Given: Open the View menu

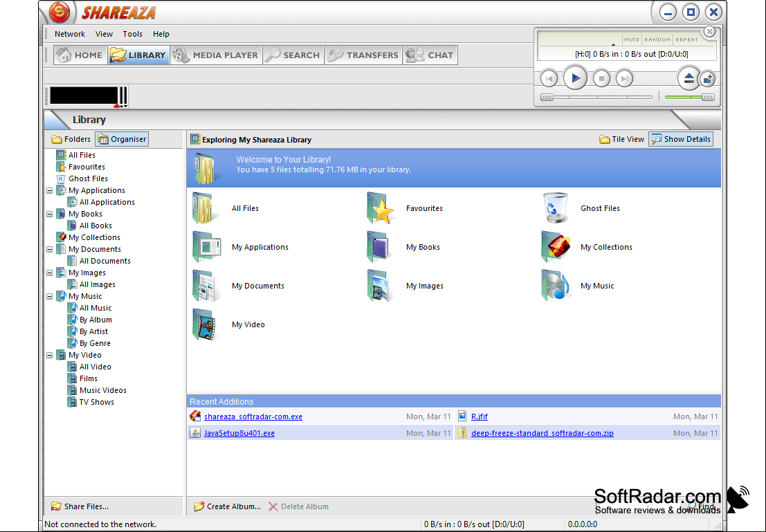Looking at the screenshot, I should pyautogui.click(x=104, y=34).
